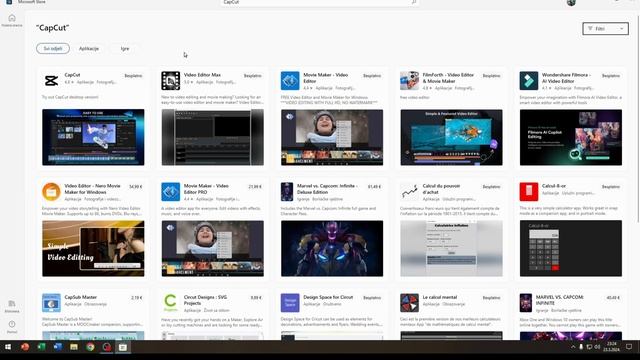Open the Marvel vs. Capcom Deluxe artwork thumbnail

[x=332, y=249]
